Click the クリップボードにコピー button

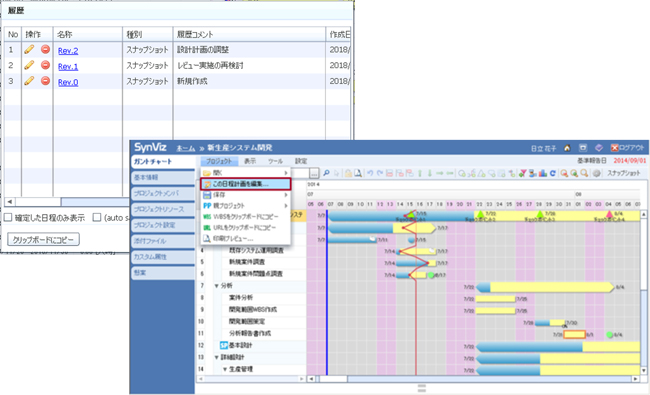(43, 240)
